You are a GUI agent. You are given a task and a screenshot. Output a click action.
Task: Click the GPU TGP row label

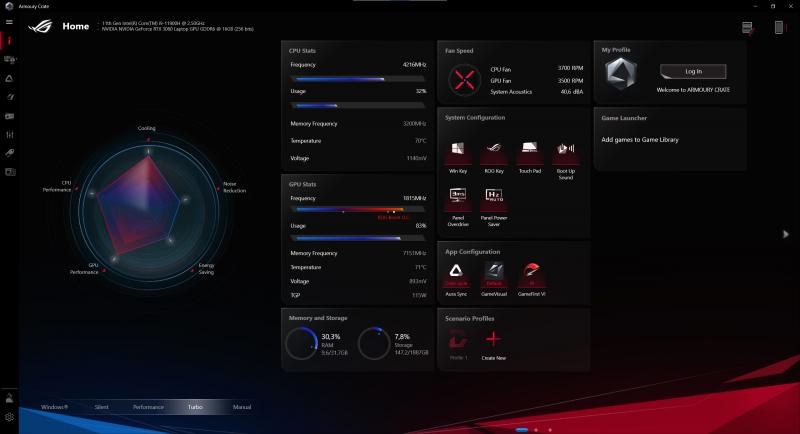(x=295, y=295)
